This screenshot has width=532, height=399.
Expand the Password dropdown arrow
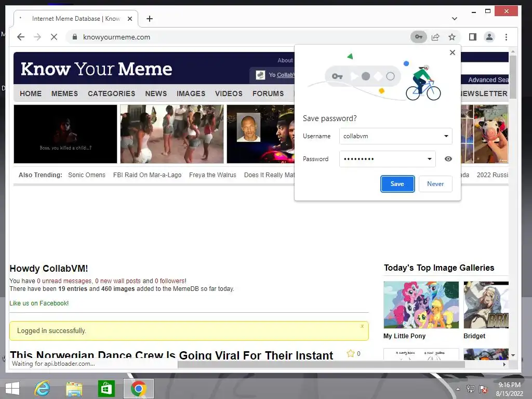coord(430,159)
